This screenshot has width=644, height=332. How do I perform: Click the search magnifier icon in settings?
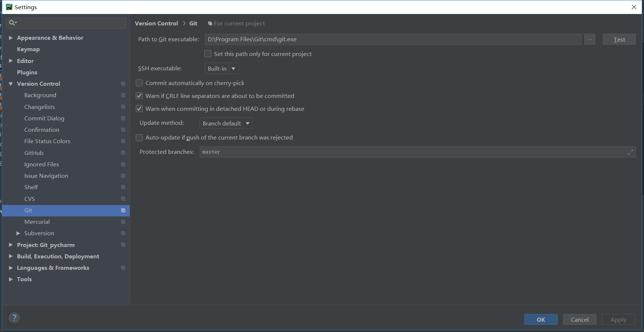[12, 23]
